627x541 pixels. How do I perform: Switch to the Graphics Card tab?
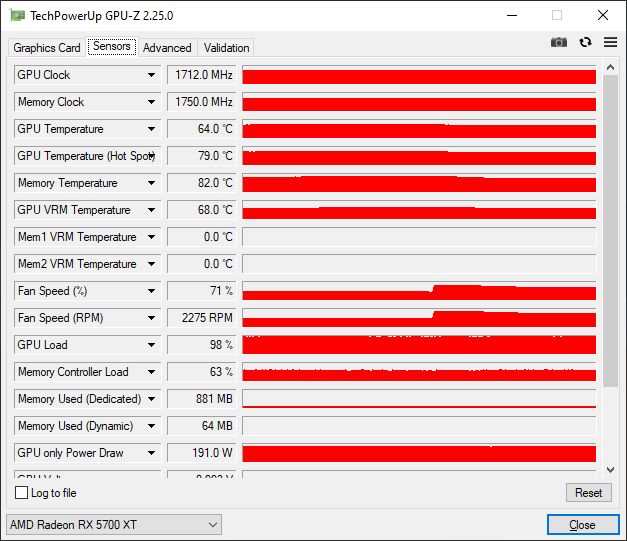47,48
